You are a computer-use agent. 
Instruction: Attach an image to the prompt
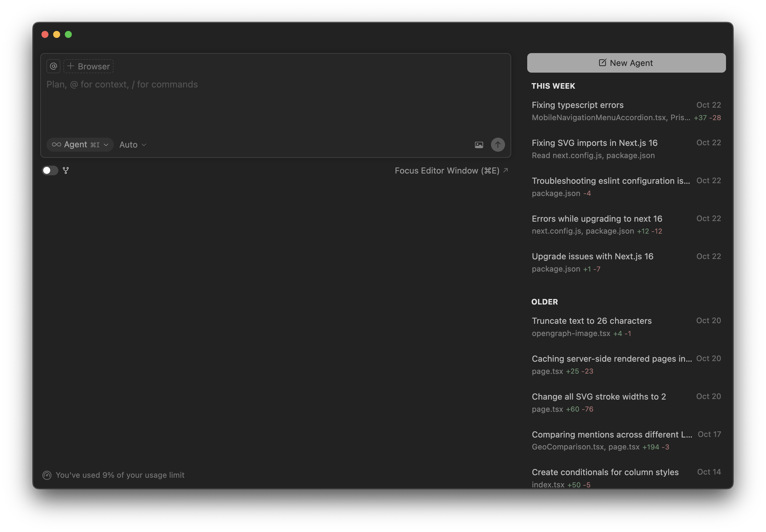479,145
